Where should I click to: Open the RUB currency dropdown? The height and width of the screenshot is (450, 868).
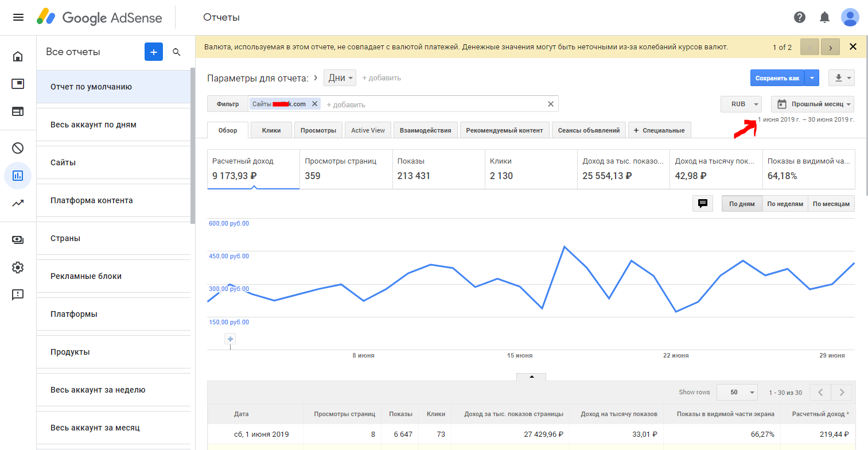point(741,104)
